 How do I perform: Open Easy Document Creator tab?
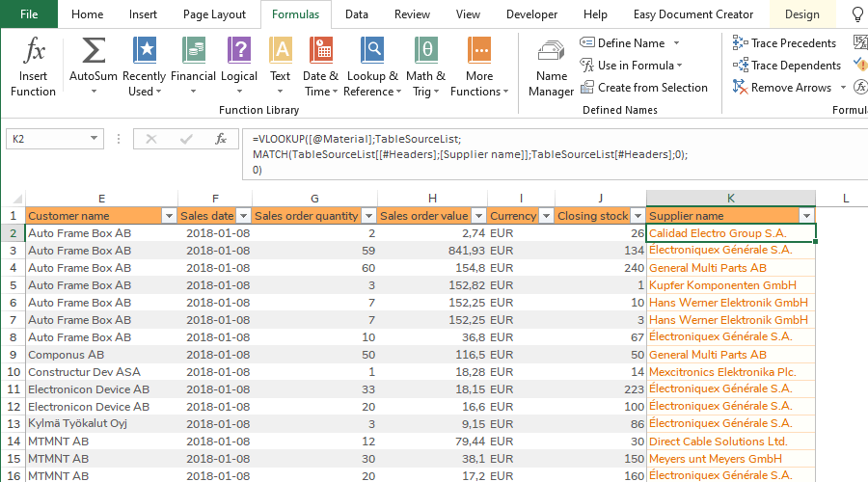[693, 14]
